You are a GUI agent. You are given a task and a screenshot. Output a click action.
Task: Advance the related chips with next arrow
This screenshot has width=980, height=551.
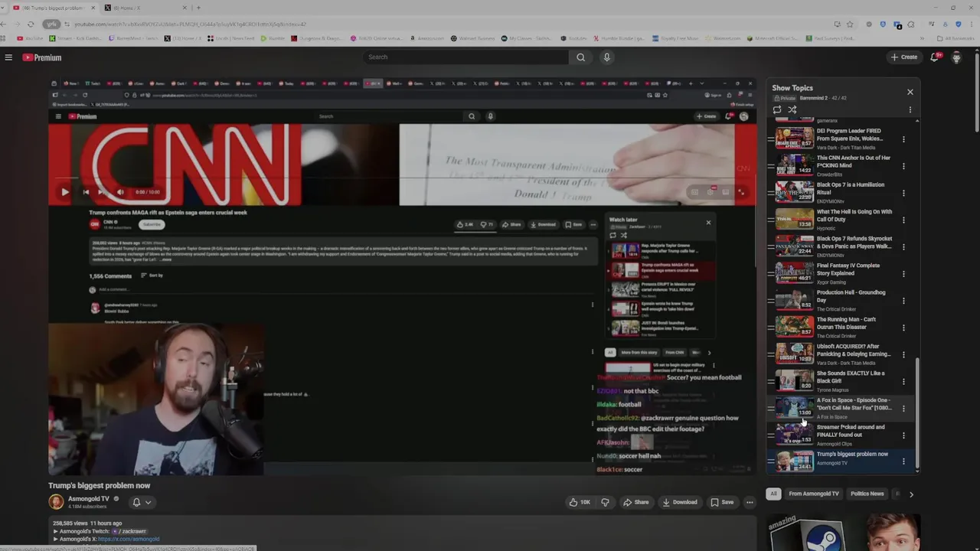point(911,494)
